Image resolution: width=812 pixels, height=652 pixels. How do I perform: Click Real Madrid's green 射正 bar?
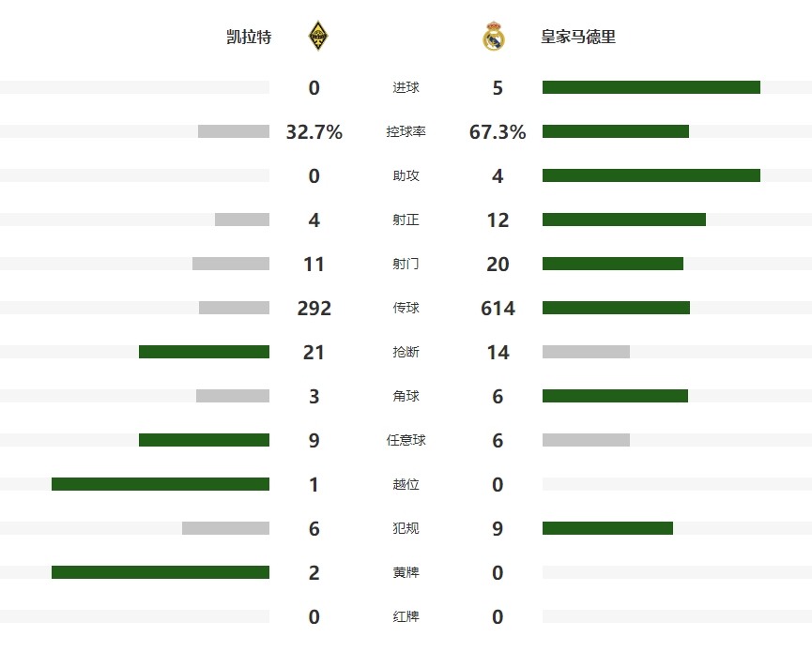(623, 220)
